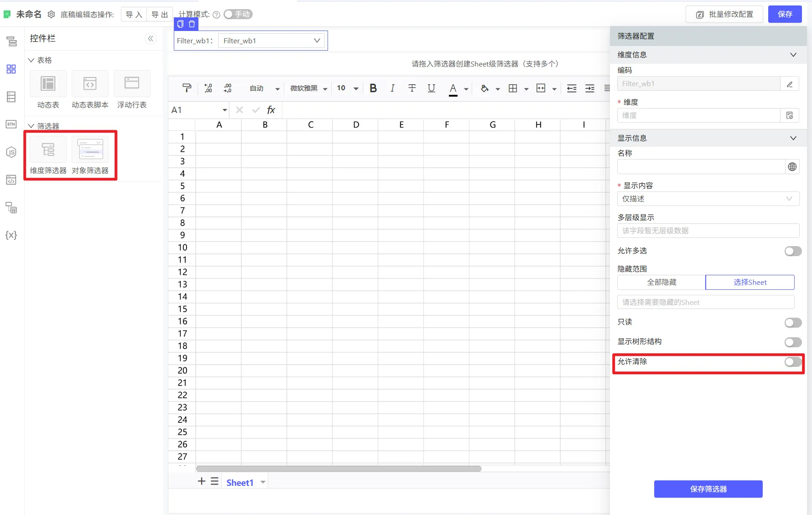Image resolution: width=812 pixels, height=515 pixels.
Task: Apply italic formatting from the toolbar
Action: [392, 88]
